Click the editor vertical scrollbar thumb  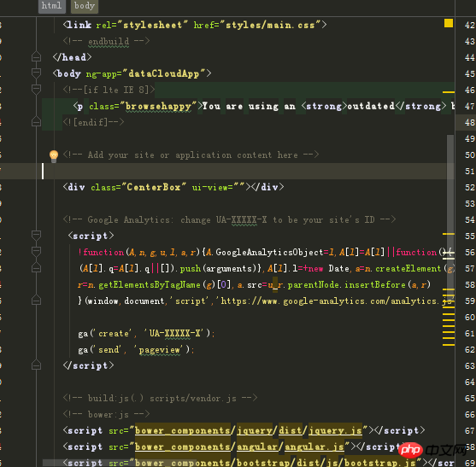pos(450,217)
